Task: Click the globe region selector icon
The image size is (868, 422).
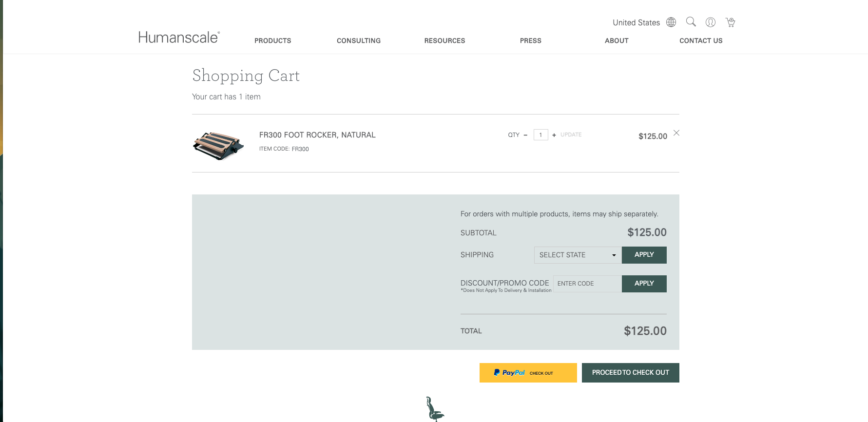Action: tap(671, 22)
